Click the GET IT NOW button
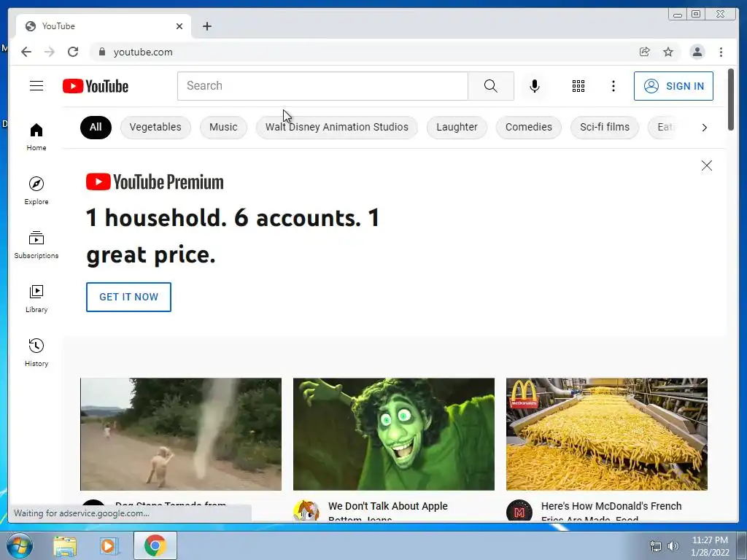This screenshot has height=560, width=747. pos(128,297)
